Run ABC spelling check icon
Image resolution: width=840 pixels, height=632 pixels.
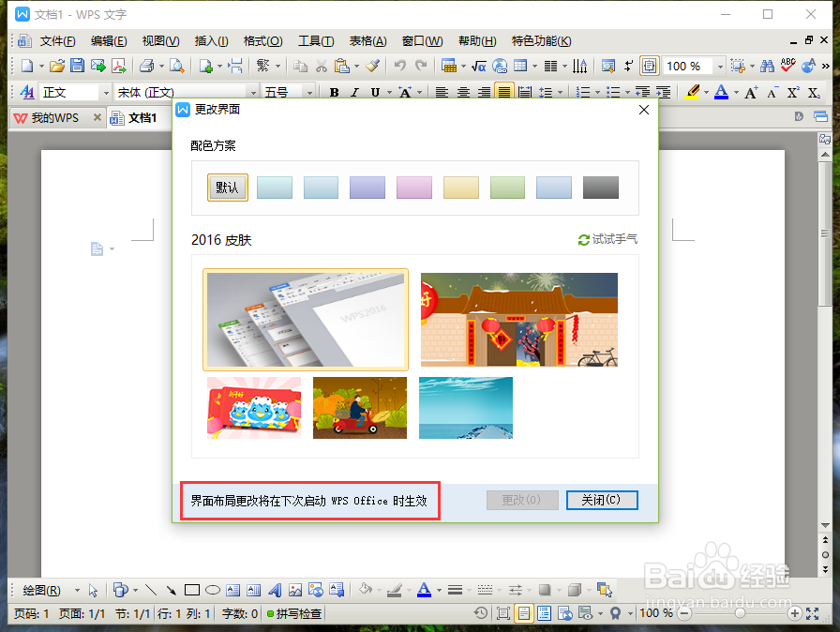click(x=788, y=66)
